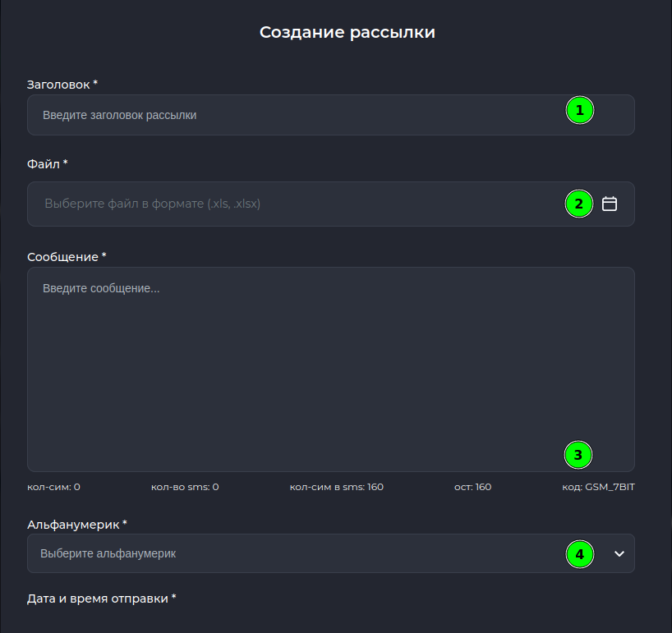Click the кол-сим: 0 counter
This screenshot has width=672, height=633.
[52, 486]
